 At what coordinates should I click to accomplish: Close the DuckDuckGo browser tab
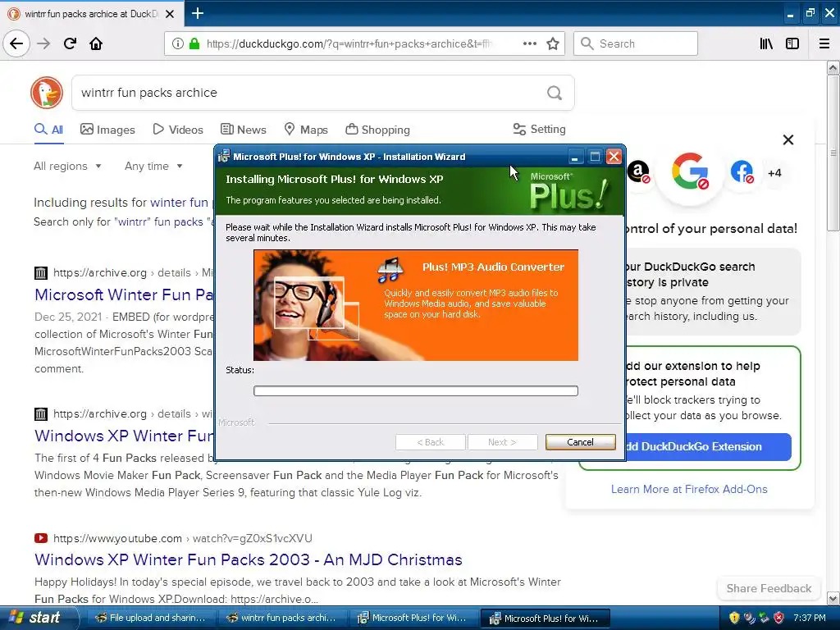click(170, 14)
